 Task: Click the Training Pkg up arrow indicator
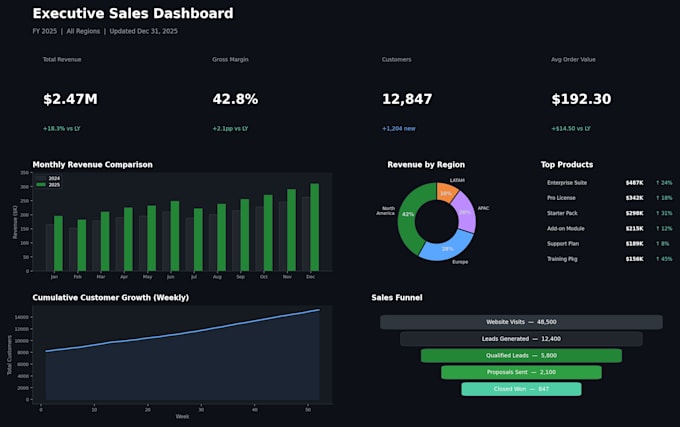(x=658, y=259)
